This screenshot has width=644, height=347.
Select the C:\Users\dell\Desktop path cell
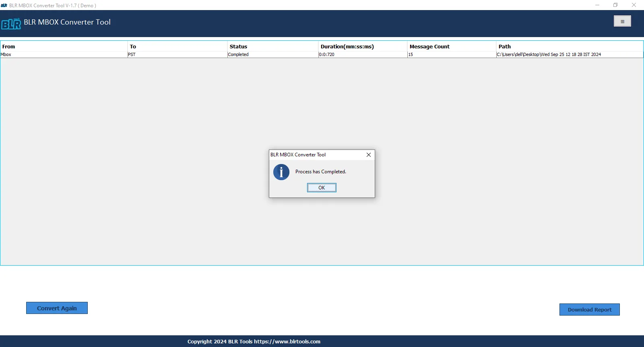coord(570,54)
